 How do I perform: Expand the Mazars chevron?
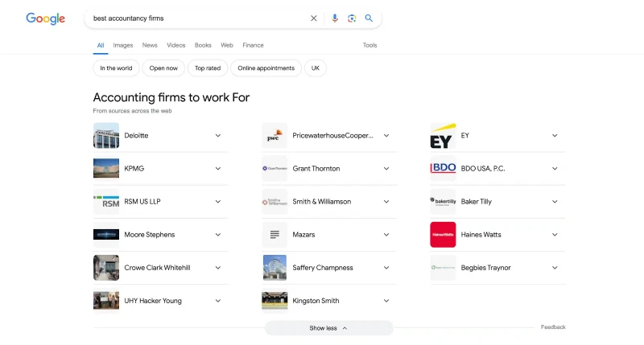386,235
